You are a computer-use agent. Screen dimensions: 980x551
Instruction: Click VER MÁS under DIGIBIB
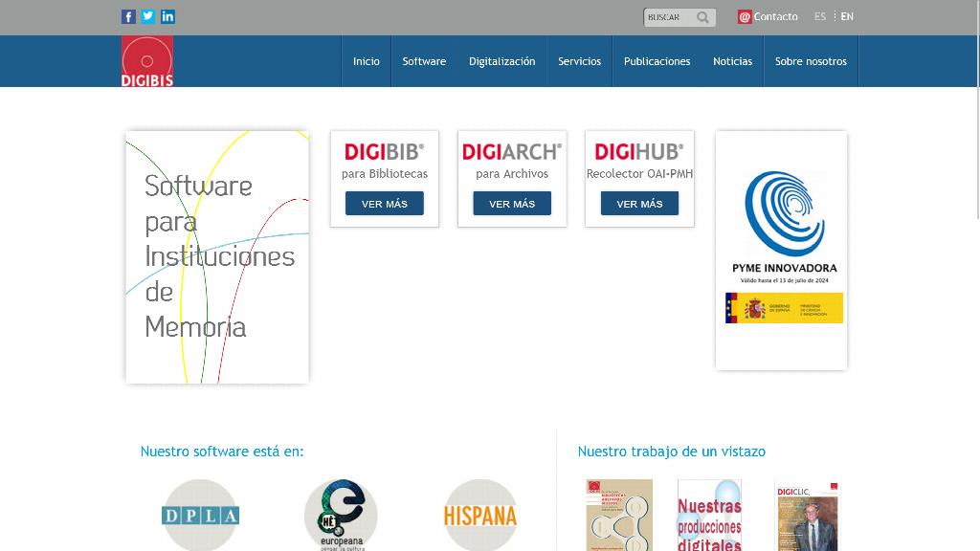click(x=385, y=204)
